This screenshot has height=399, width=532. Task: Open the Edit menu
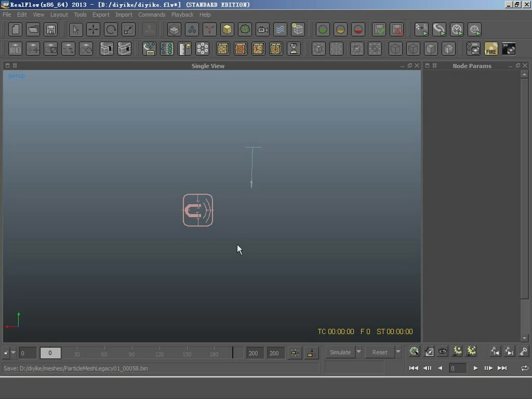(x=22, y=15)
